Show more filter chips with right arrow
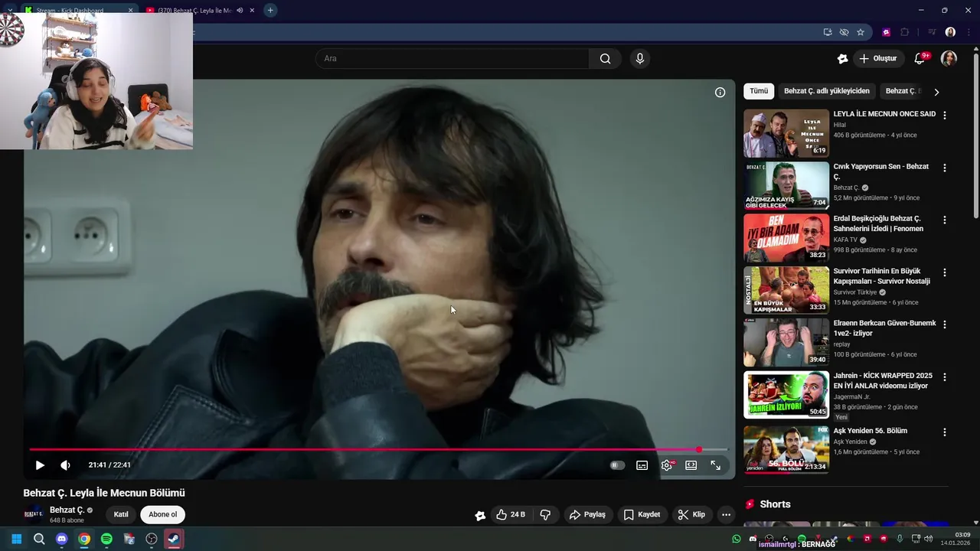Screen dimensions: 980x551 [936, 92]
